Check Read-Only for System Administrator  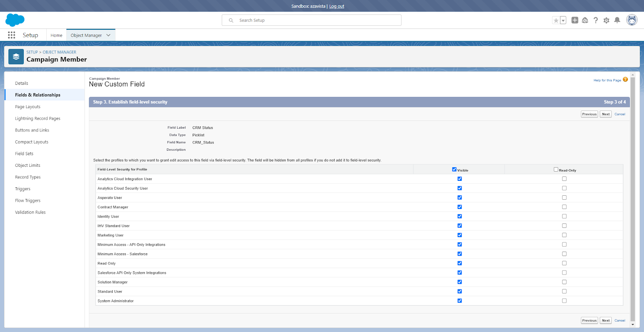pos(564,301)
